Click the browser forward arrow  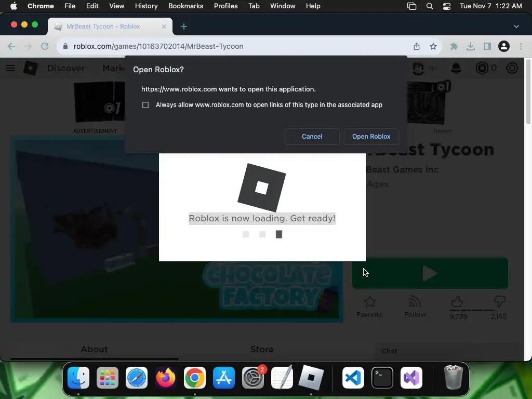(x=28, y=46)
